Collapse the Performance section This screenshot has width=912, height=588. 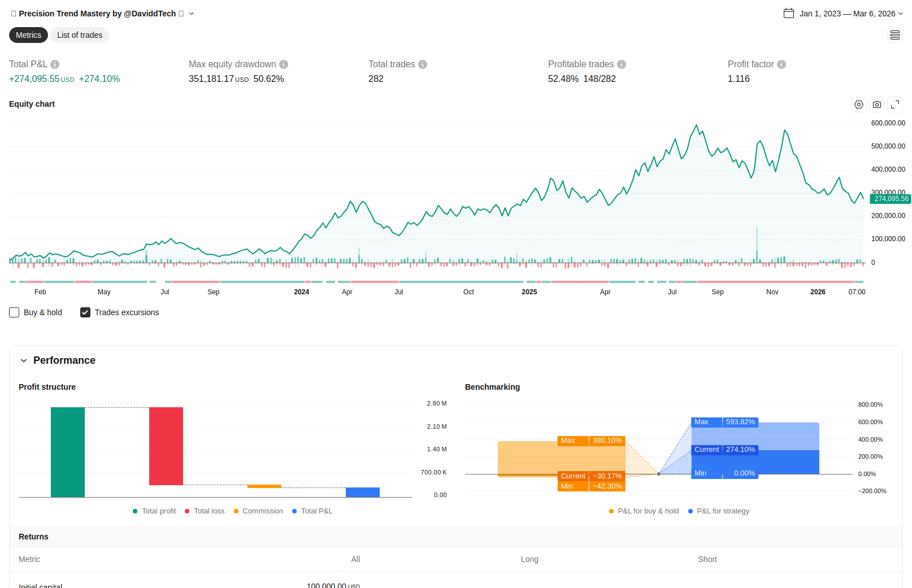point(24,360)
